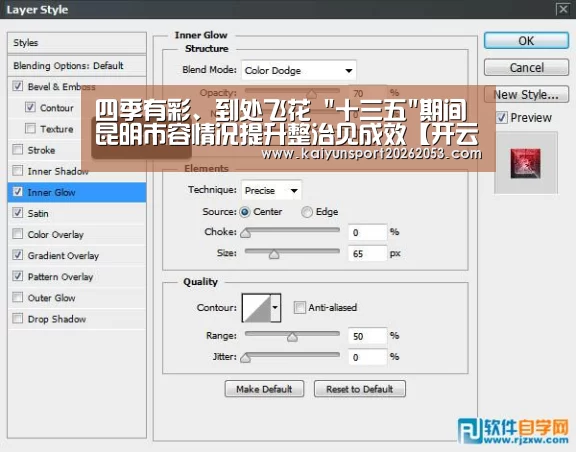Click the Size slider handle
This screenshot has width=576, height=452.
pos(274,254)
